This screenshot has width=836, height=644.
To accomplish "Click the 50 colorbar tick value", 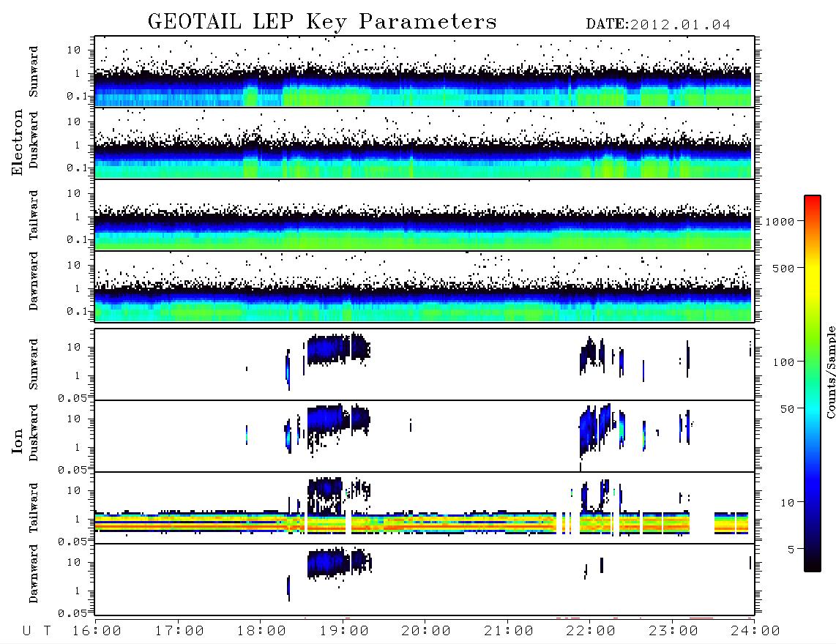I will pyautogui.click(x=788, y=409).
